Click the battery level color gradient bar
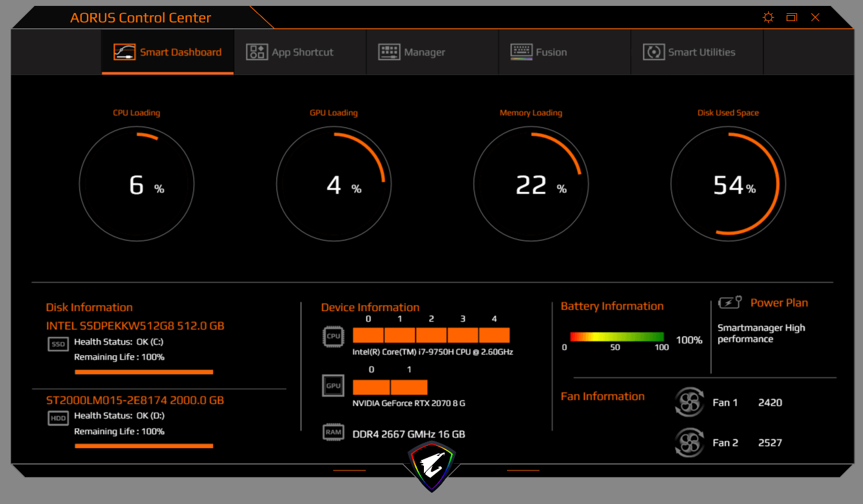The height and width of the screenshot is (504, 863). coord(616,337)
